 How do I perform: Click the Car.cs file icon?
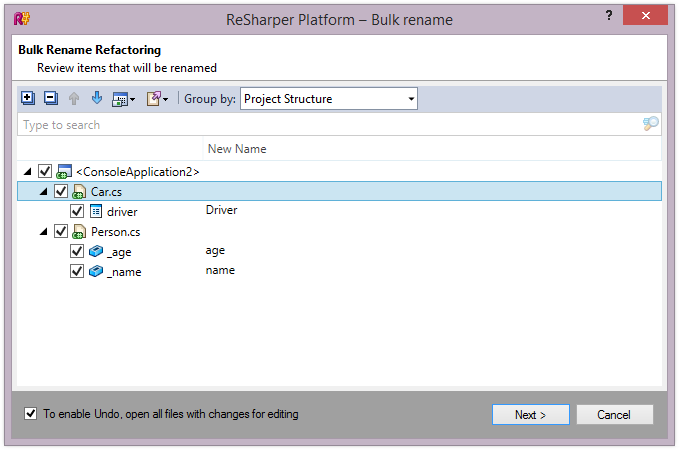[79, 191]
